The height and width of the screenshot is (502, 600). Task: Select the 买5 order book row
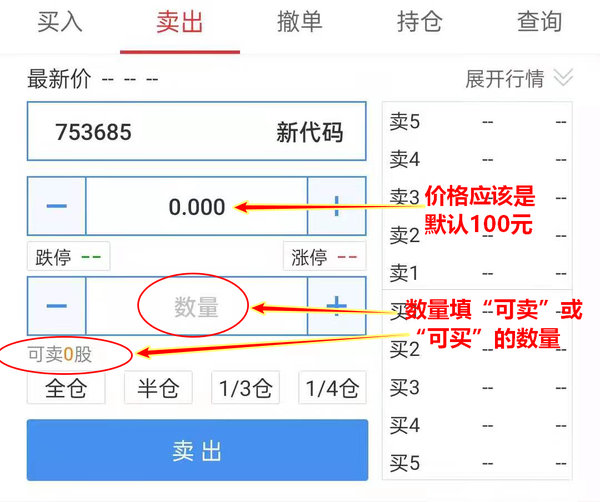[477, 463]
